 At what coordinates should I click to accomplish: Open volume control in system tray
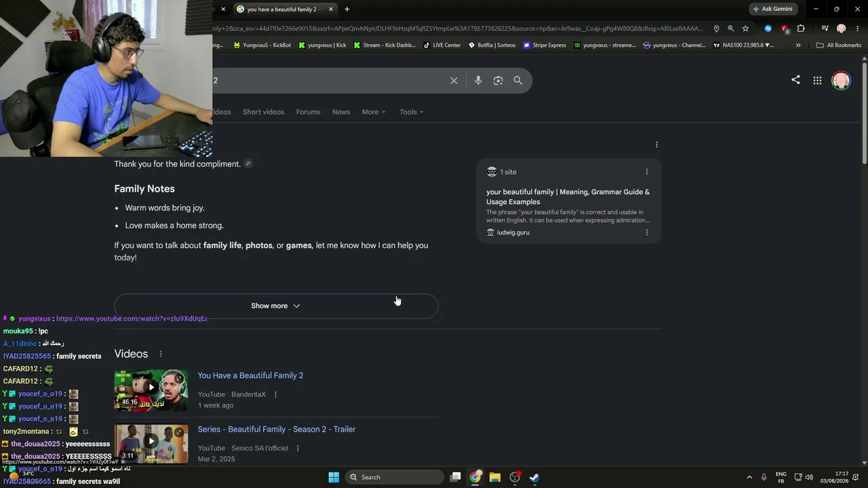coord(809,477)
